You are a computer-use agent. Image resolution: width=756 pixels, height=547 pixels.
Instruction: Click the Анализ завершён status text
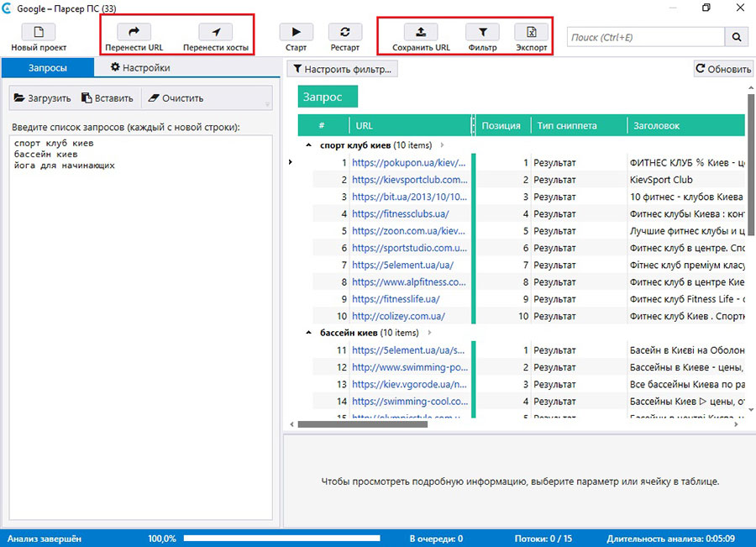[45, 539]
